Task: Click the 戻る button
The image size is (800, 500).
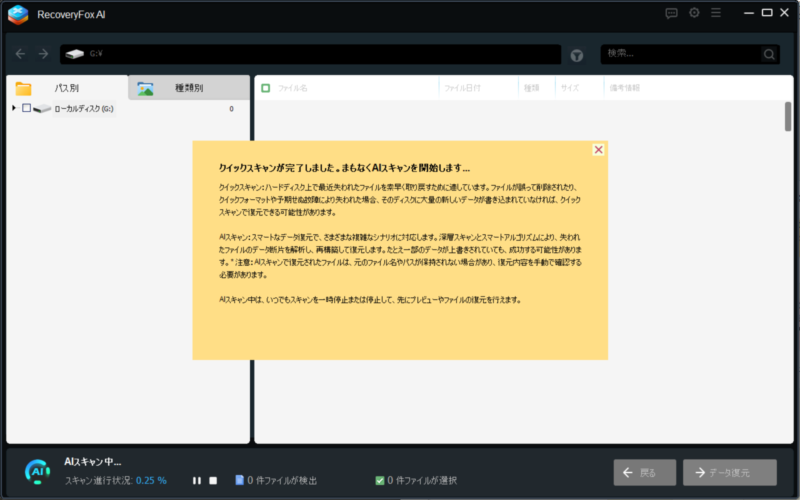Action: tap(644, 472)
